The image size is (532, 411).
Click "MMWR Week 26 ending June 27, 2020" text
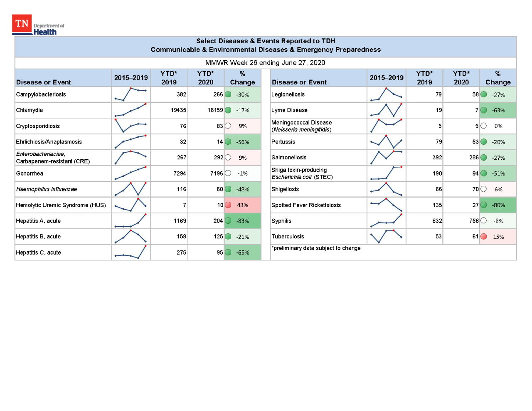click(x=265, y=63)
